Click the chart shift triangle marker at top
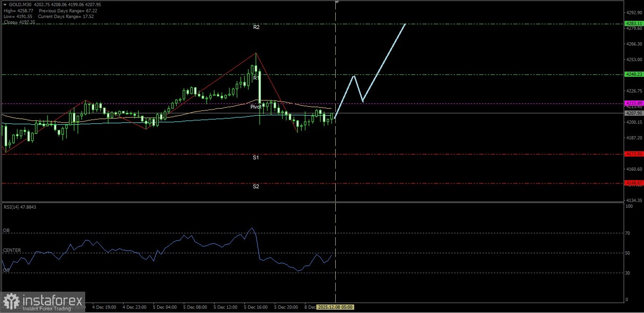644x313 pixels. [x=336, y=2]
